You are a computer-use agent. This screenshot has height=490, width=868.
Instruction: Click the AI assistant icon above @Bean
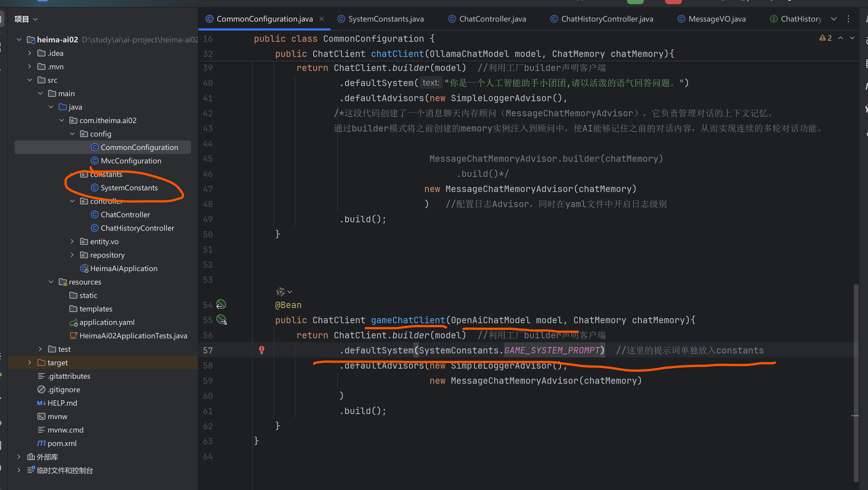tap(280, 292)
